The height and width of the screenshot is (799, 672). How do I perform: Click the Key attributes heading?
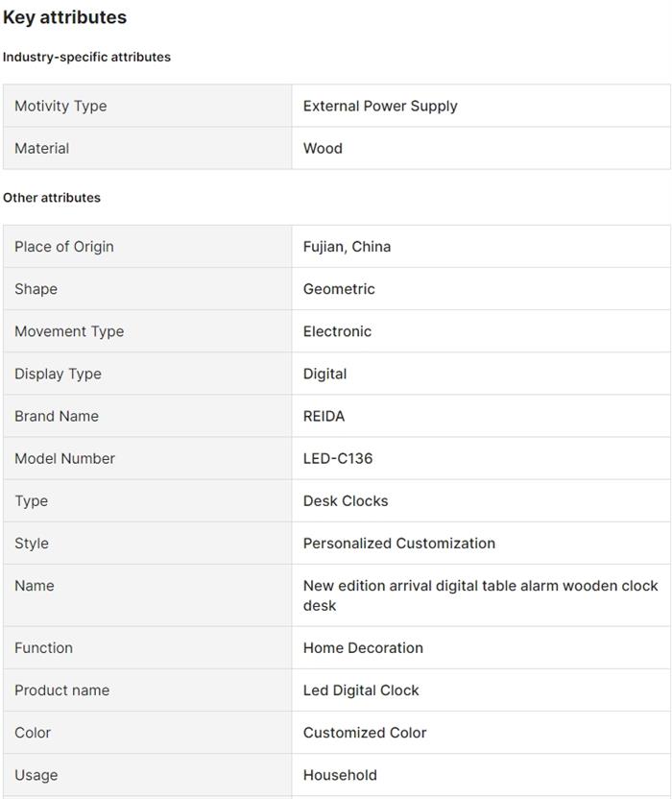[x=64, y=17]
